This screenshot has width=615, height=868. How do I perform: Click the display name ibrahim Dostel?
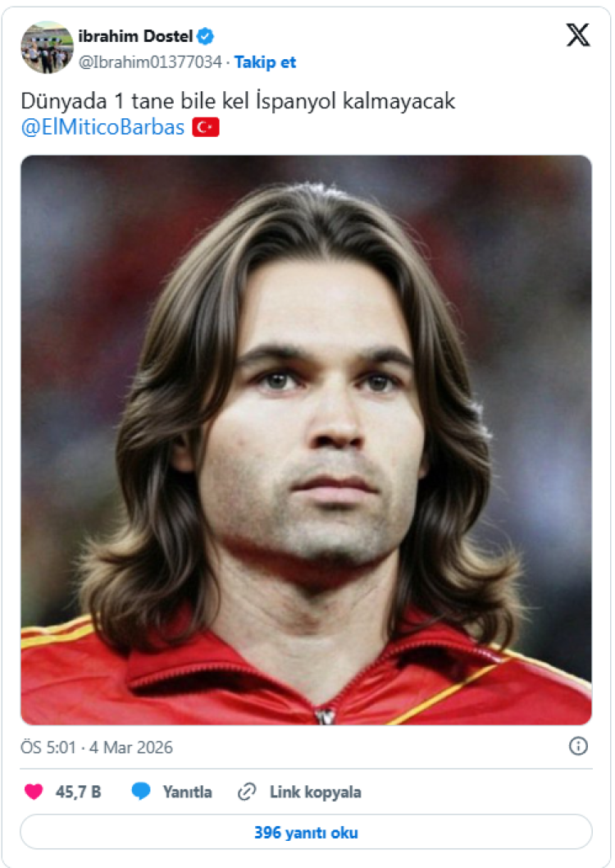135,37
